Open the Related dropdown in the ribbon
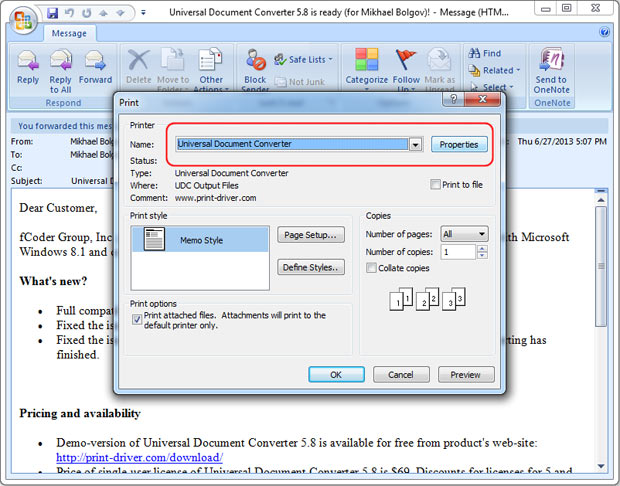Screen dimensions: 620x486 494,70
